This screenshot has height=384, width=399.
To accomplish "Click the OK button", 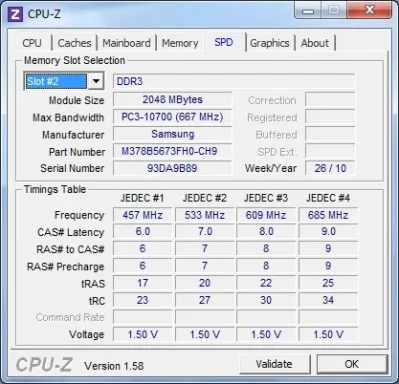I will (x=352, y=364).
